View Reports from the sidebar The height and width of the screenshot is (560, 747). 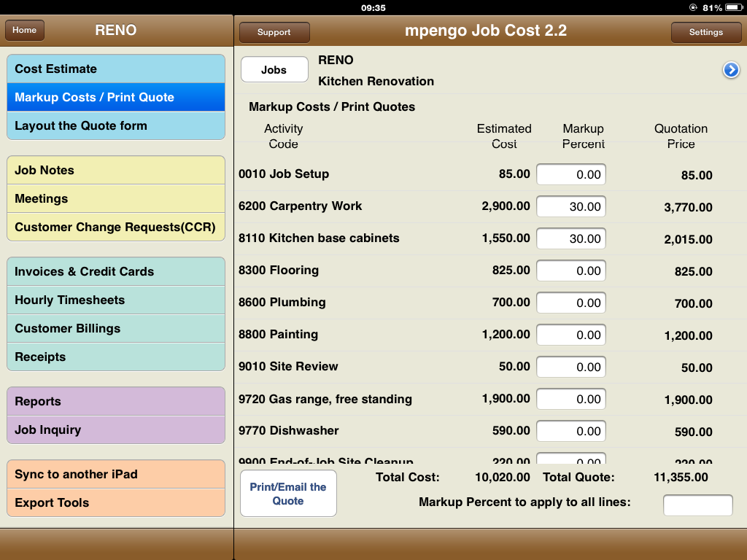(x=116, y=401)
